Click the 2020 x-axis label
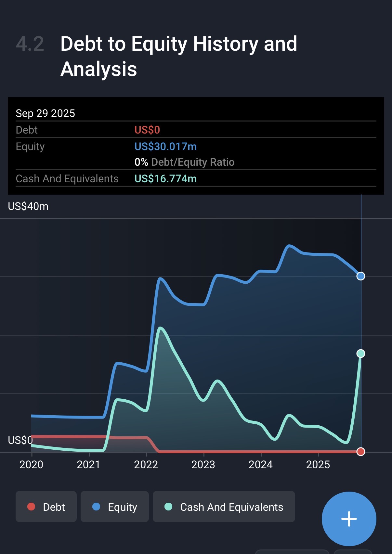The image size is (392, 554). tap(31, 465)
